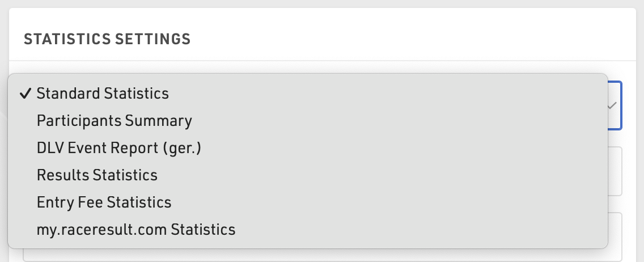Click the Statistics Settings panel heading
644x262 pixels.
pyautogui.click(x=107, y=39)
